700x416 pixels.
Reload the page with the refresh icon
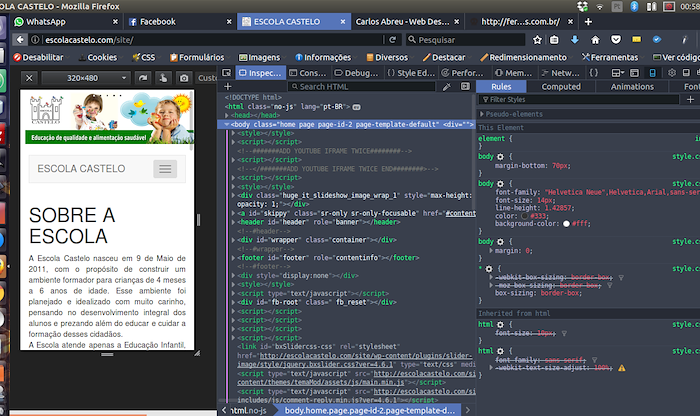392,40
